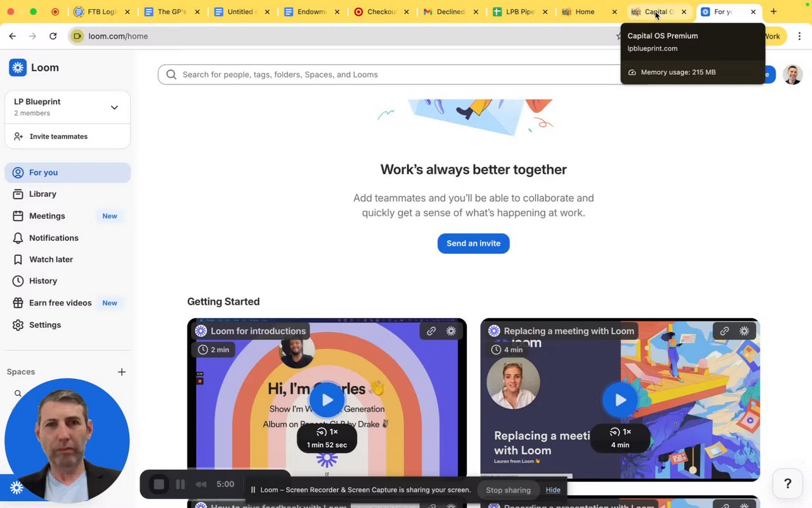Click the Spaces search magnifier icon
The height and width of the screenshot is (508, 812).
pyautogui.click(x=18, y=394)
